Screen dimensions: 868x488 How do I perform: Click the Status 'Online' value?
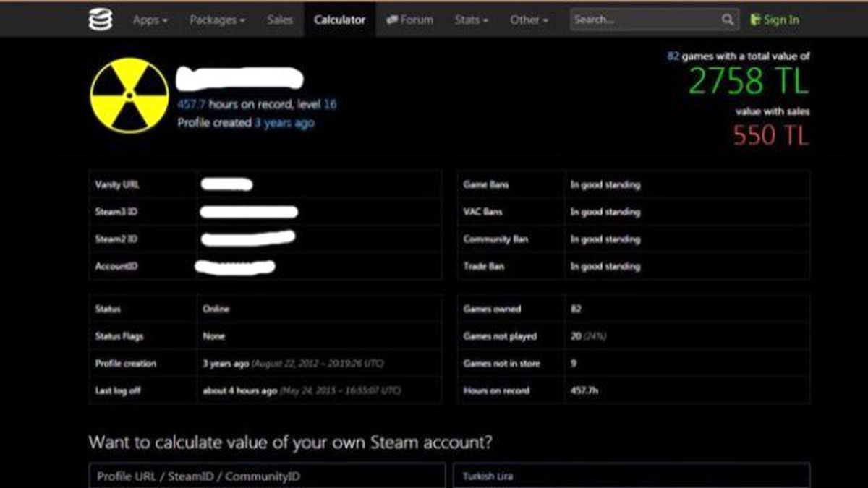[216, 309]
